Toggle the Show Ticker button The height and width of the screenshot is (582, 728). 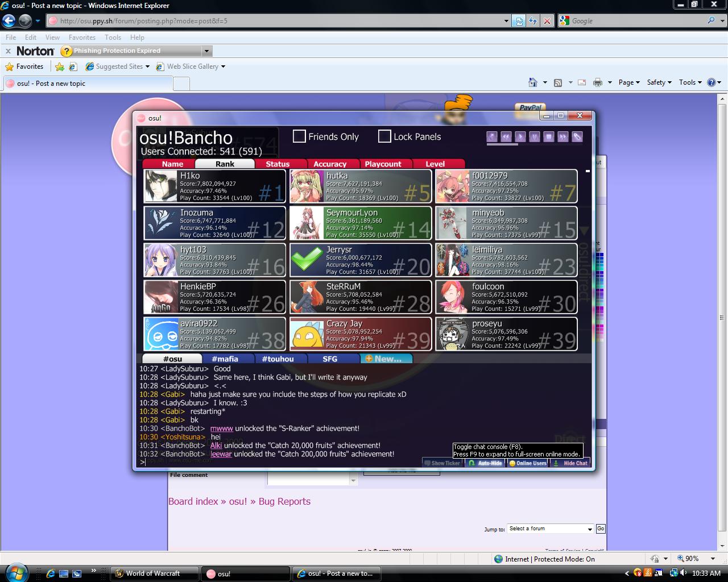coord(442,463)
